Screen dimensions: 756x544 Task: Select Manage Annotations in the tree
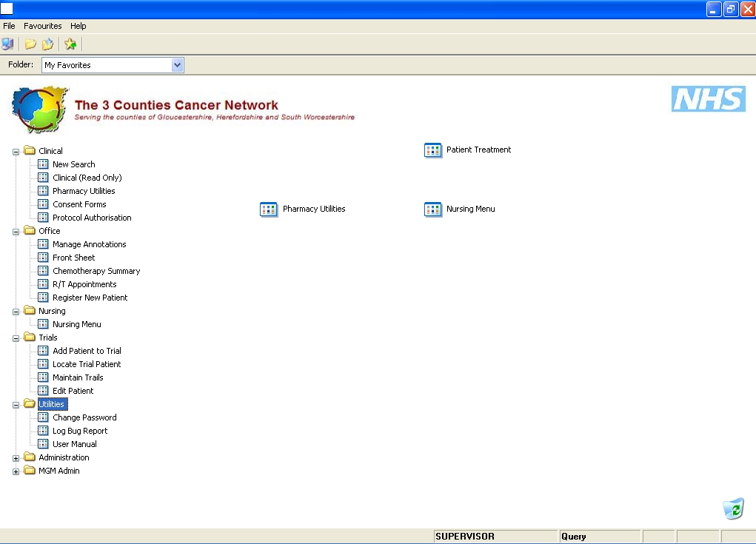pos(89,244)
